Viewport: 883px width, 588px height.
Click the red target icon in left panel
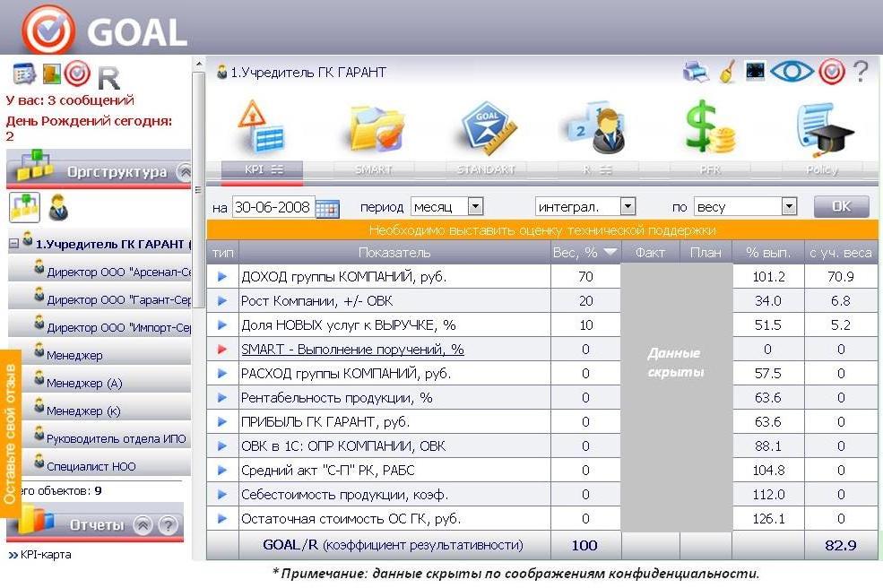76,73
